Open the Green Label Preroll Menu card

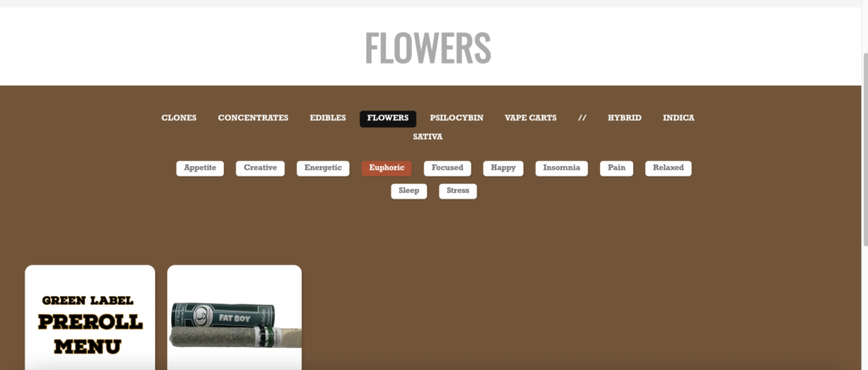(x=90, y=322)
